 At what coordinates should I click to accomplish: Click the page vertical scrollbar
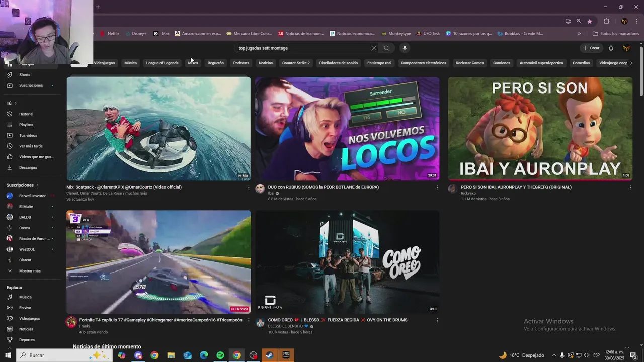[641, 71]
